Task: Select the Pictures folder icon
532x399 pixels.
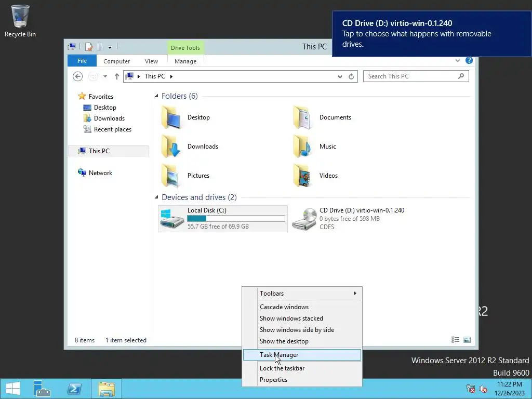Action: (170, 176)
